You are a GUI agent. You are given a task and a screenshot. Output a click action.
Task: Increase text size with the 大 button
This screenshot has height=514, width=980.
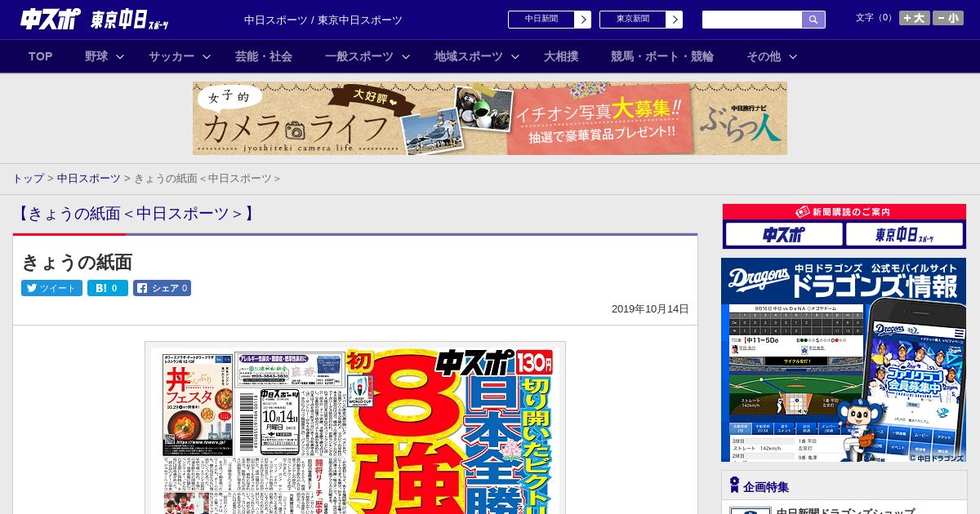pos(915,18)
